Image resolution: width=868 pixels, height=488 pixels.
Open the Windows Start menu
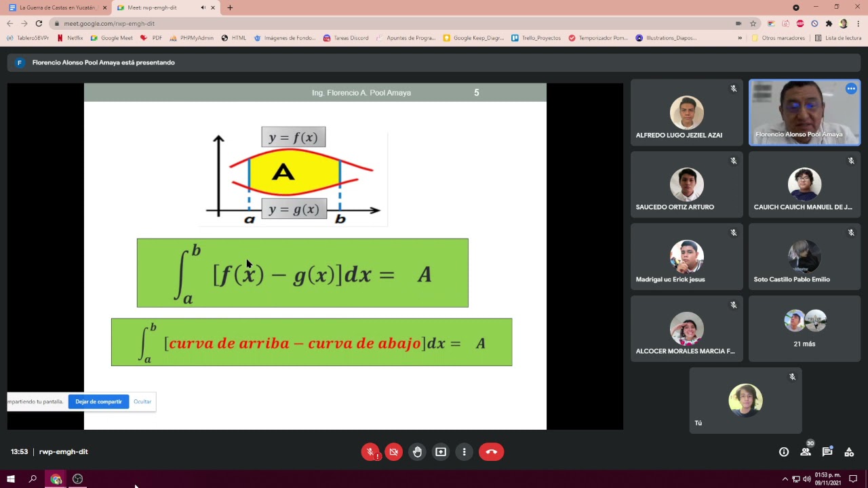(11, 479)
